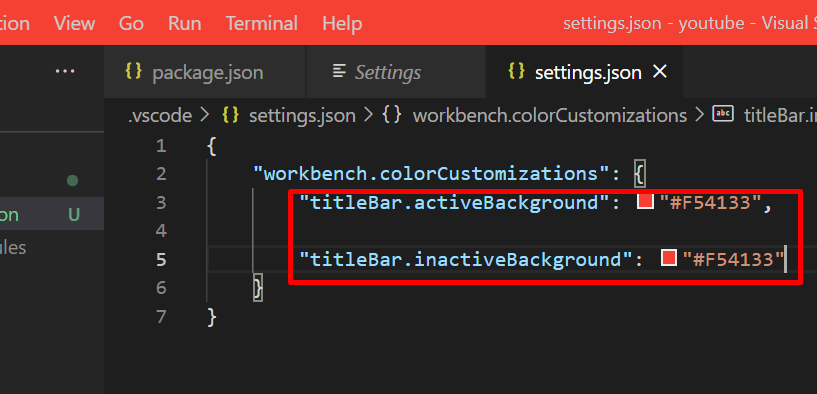This screenshot has width=817, height=394.
Task: Click the "#F54133" value on line 5
Action: pyautogui.click(x=733, y=259)
